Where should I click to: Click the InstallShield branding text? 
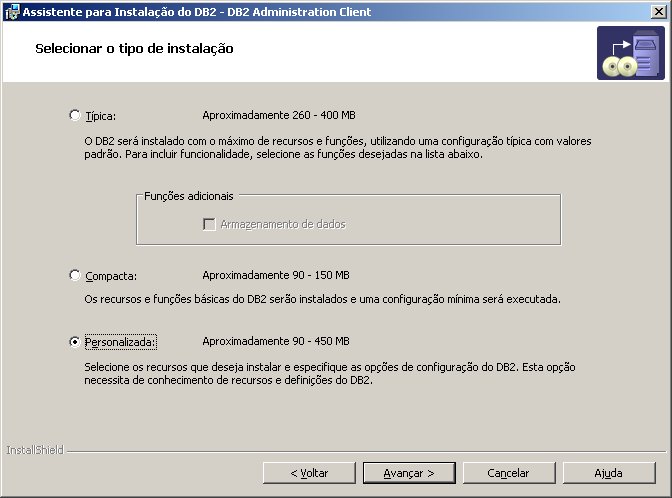35,450
